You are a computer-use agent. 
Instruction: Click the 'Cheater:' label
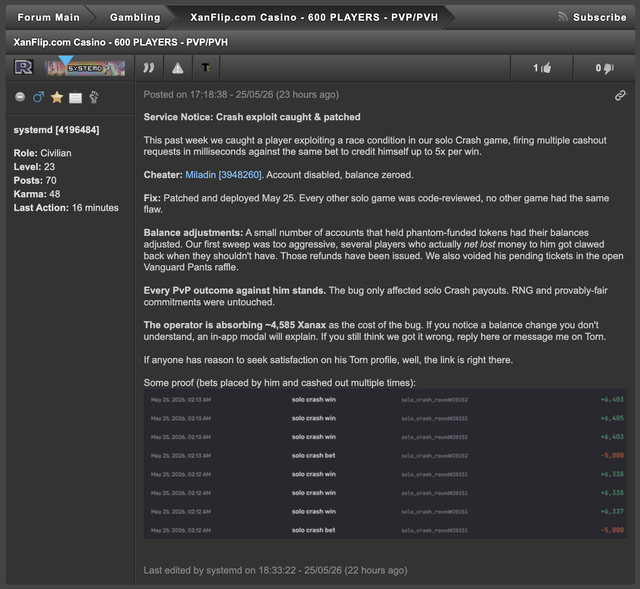163,175
